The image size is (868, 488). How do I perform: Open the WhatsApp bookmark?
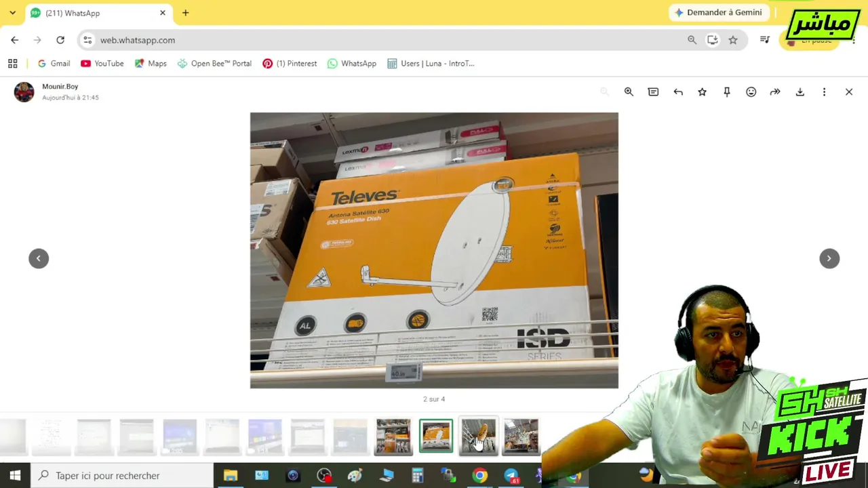tap(352, 64)
